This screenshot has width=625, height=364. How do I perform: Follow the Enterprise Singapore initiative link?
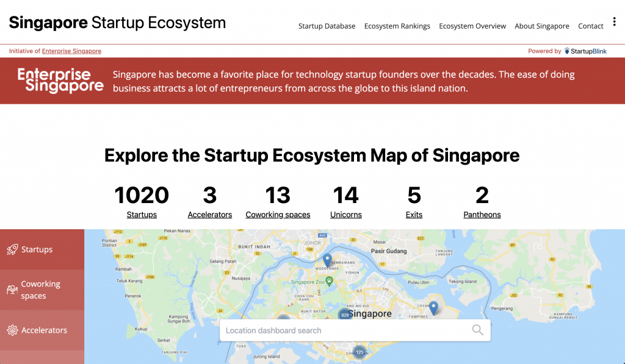tap(71, 51)
